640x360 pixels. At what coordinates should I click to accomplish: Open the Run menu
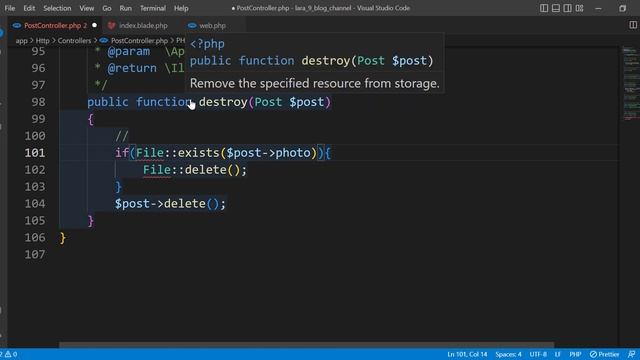(x=125, y=8)
